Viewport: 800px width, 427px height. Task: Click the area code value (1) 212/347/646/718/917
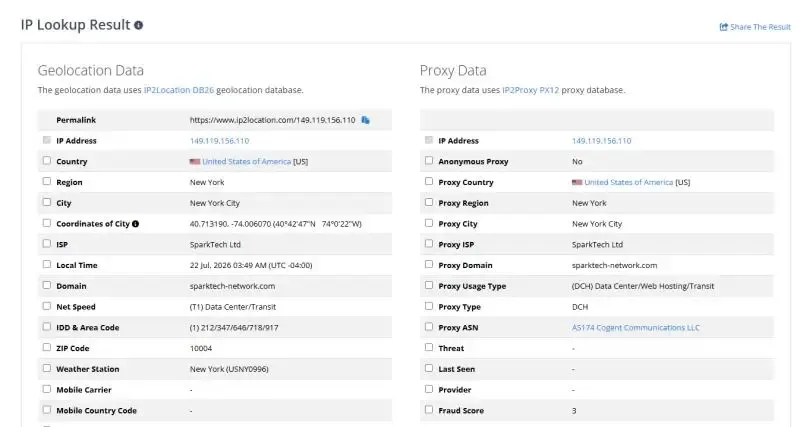[x=234, y=328]
